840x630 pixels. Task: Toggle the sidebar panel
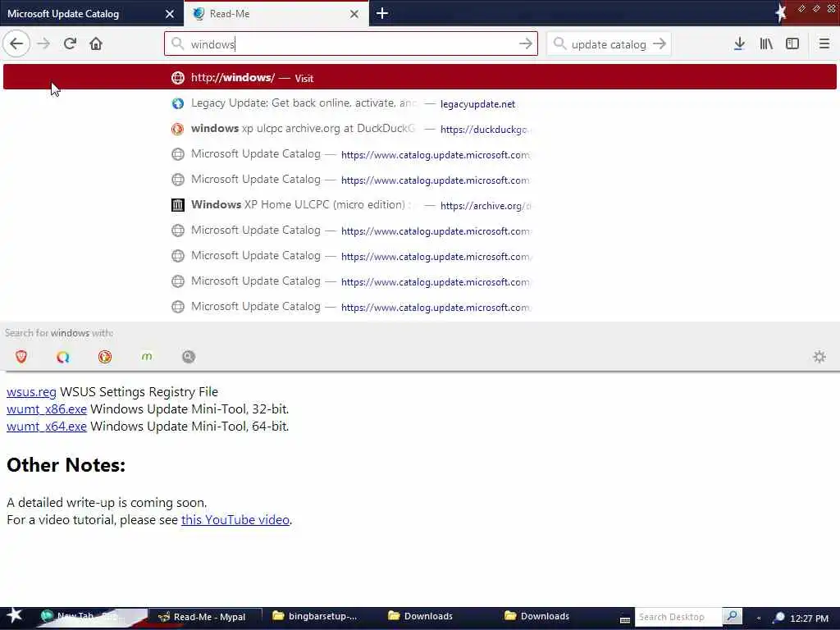coord(792,44)
